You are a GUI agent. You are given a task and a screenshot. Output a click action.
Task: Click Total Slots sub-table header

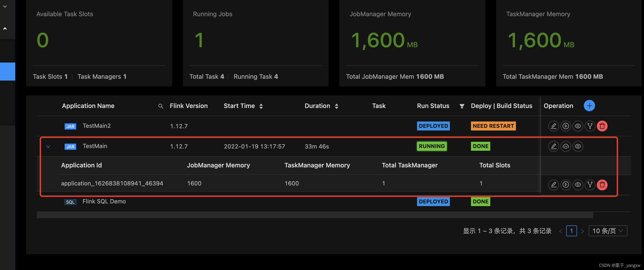coord(495,165)
